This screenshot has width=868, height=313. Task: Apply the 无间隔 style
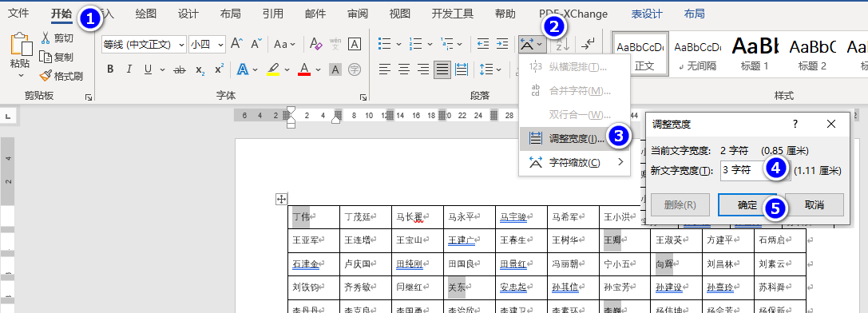tap(697, 55)
